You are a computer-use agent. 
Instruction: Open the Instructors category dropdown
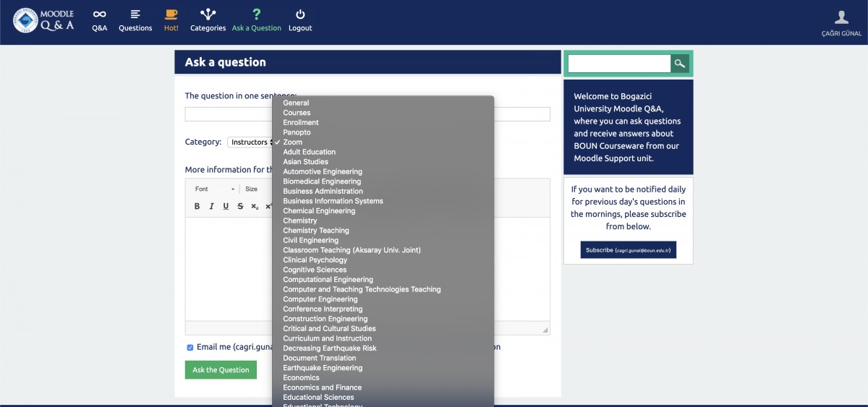tap(250, 142)
